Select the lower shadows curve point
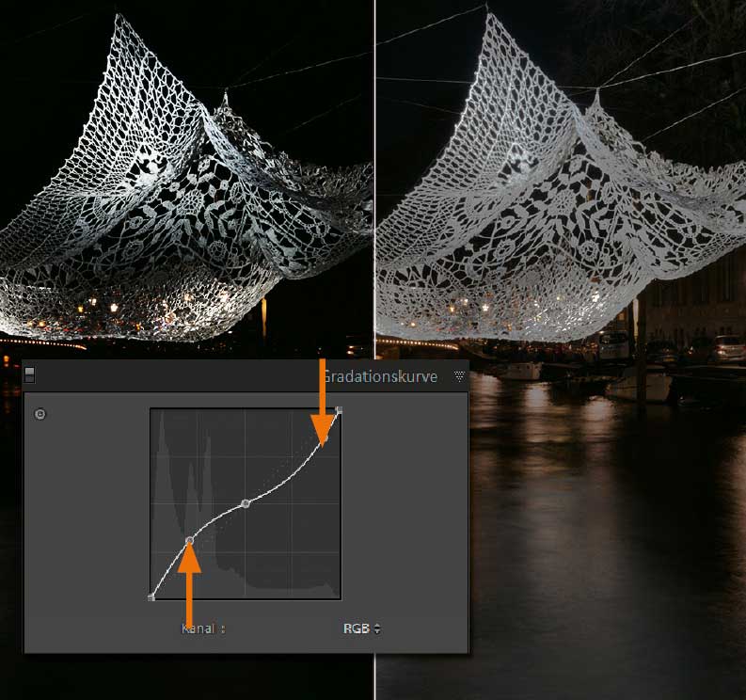This screenshot has width=746, height=700. (x=190, y=540)
